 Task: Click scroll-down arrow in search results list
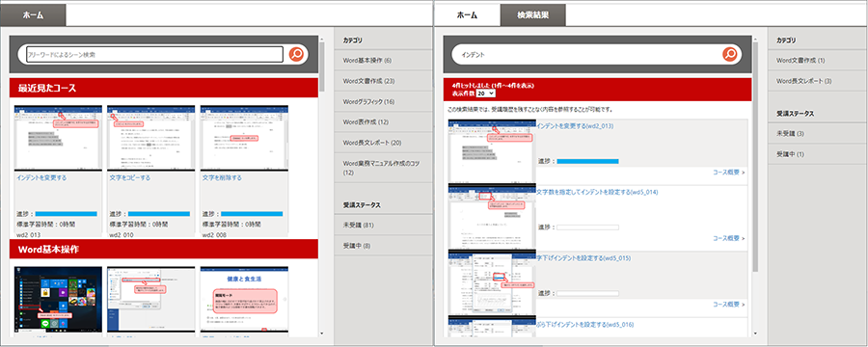(755, 334)
